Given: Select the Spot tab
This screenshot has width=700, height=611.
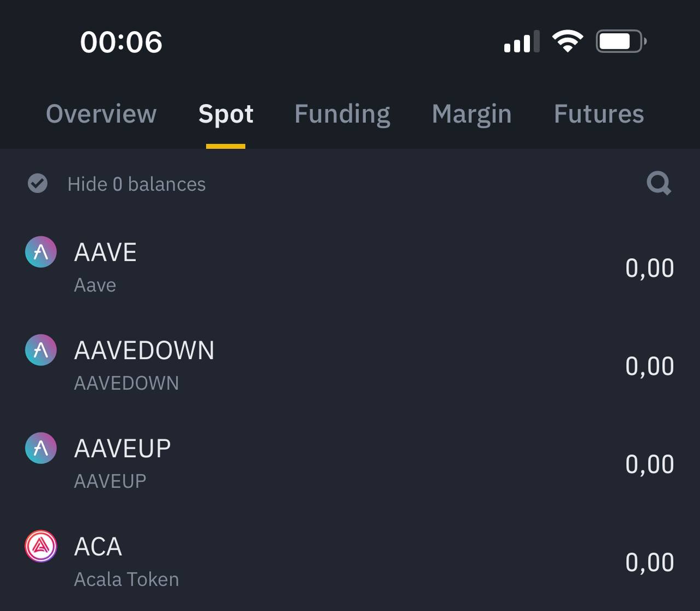Looking at the screenshot, I should pyautogui.click(x=226, y=114).
